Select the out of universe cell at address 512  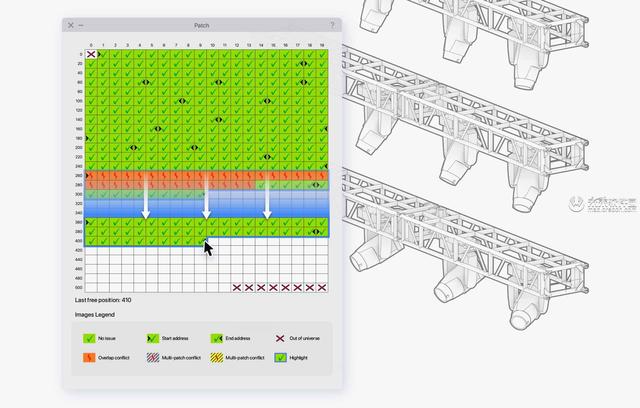(x=237, y=288)
